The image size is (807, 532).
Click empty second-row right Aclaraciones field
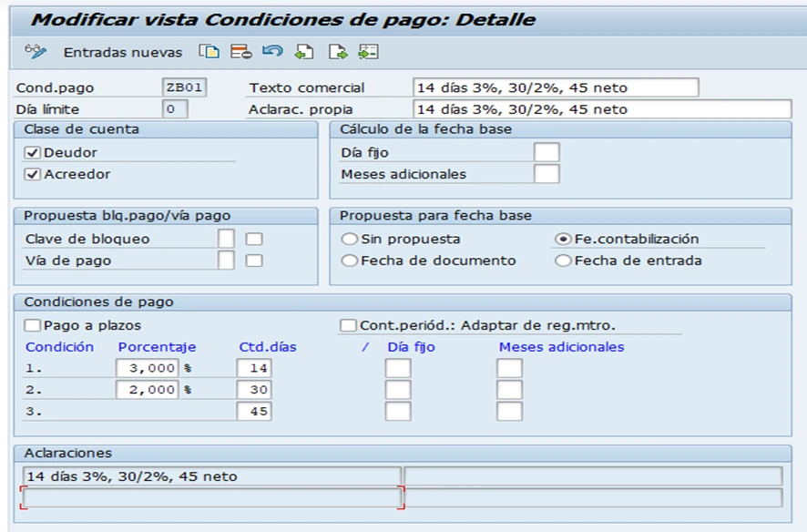pyautogui.click(x=594, y=498)
